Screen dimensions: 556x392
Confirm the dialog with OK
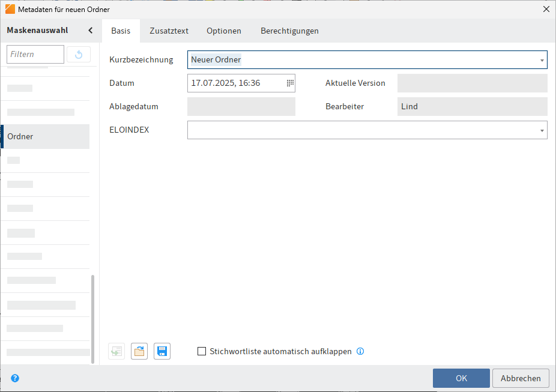click(461, 378)
